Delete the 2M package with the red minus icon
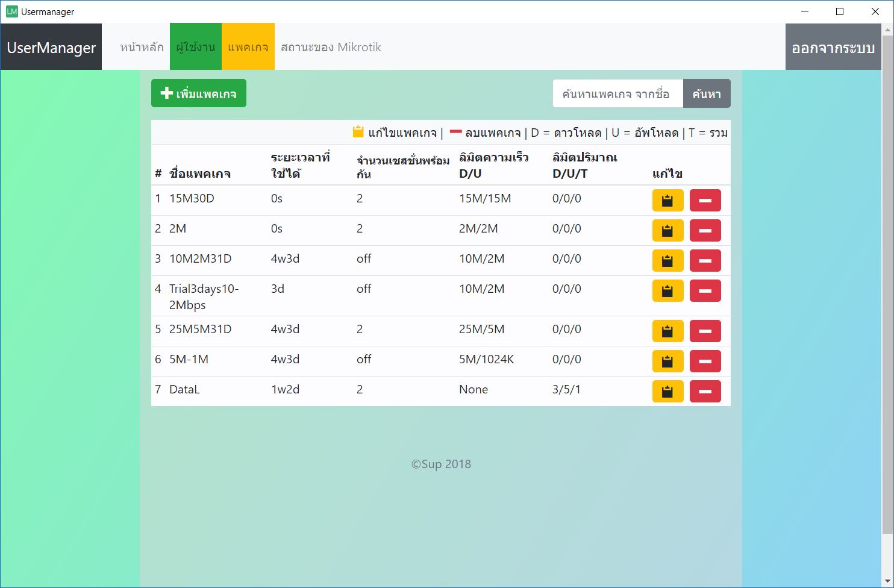This screenshot has width=894, height=588. pos(705,231)
